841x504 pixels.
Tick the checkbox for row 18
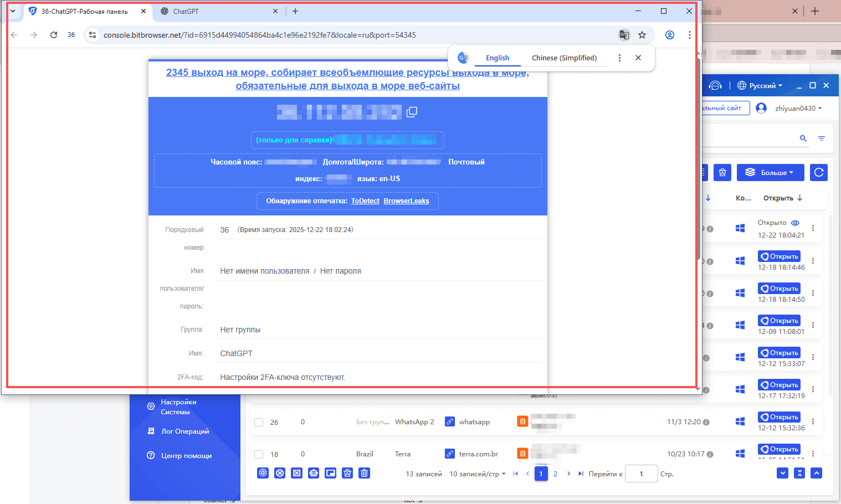[x=258, y=454]
